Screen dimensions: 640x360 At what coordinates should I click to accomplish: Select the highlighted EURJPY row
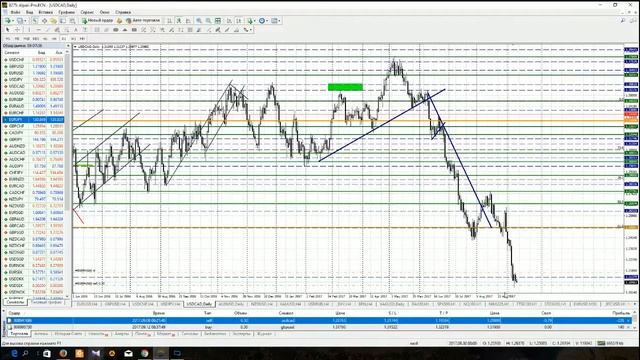[34, 120]
